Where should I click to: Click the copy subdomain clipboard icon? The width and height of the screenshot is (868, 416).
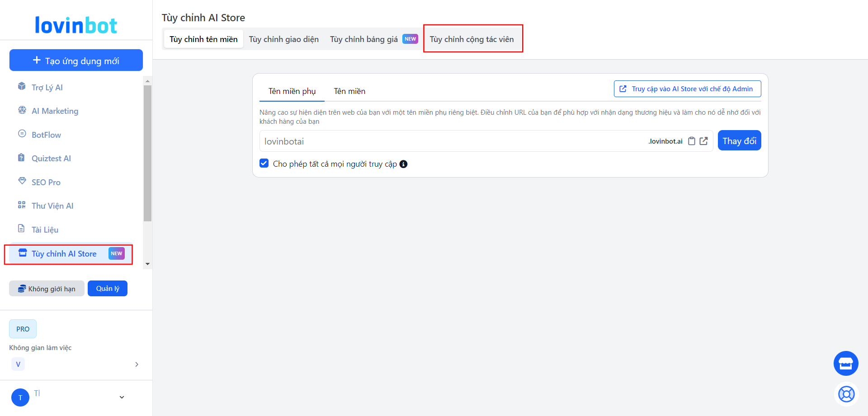coord(691,141)
